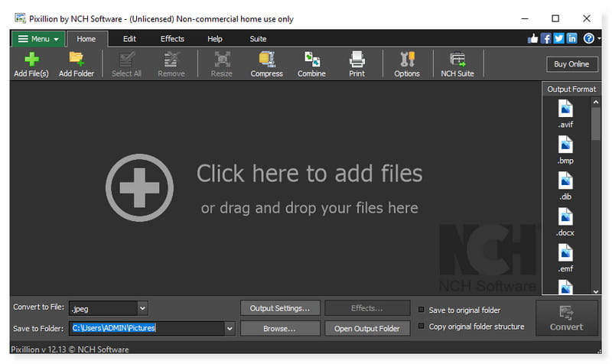This screenshot has height=364, width=612.
Task: Click the Output Format scrollbar down arrow
Action: coord(596,291)
